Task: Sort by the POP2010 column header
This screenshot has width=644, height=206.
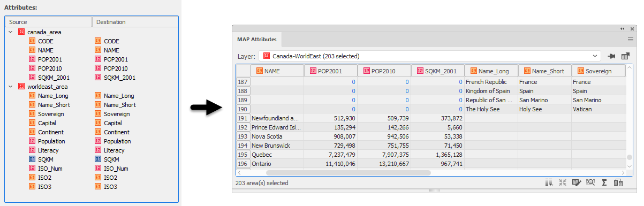Action: (384, 71)
